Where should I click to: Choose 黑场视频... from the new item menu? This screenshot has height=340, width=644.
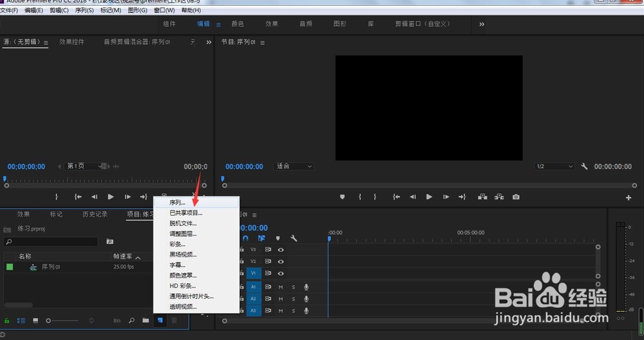tap(196, 254)
